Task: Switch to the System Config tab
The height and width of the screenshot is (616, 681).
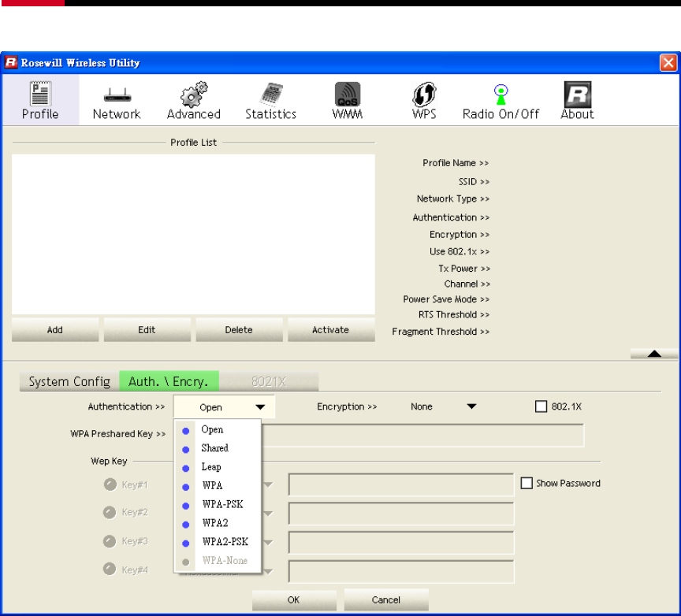Action: pyautogui.click(x=69, y=382)
